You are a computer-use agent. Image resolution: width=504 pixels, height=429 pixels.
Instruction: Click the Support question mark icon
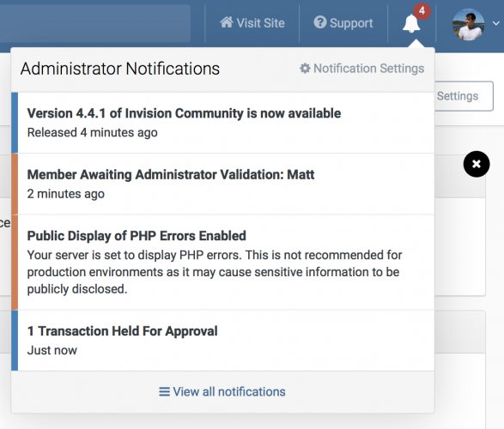click(x=319, y=22)
